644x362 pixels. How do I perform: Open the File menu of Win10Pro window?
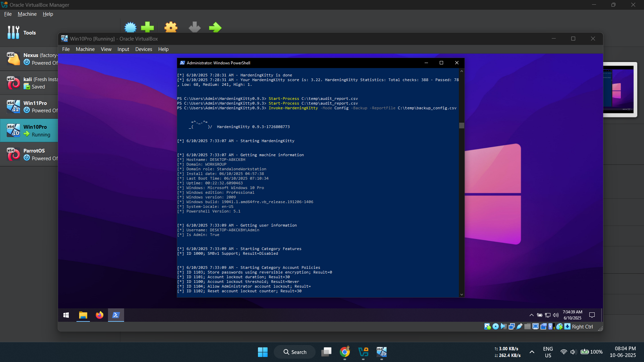tap(66, 49)
